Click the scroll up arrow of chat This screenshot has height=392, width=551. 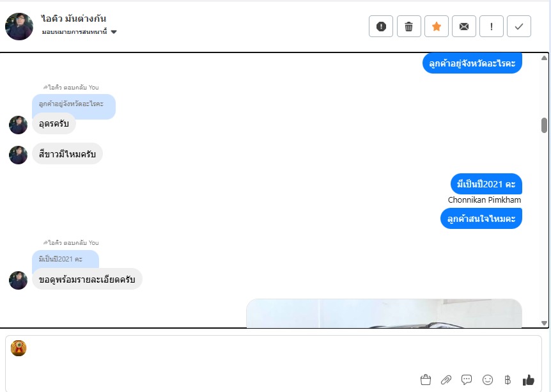pos(544,58)
